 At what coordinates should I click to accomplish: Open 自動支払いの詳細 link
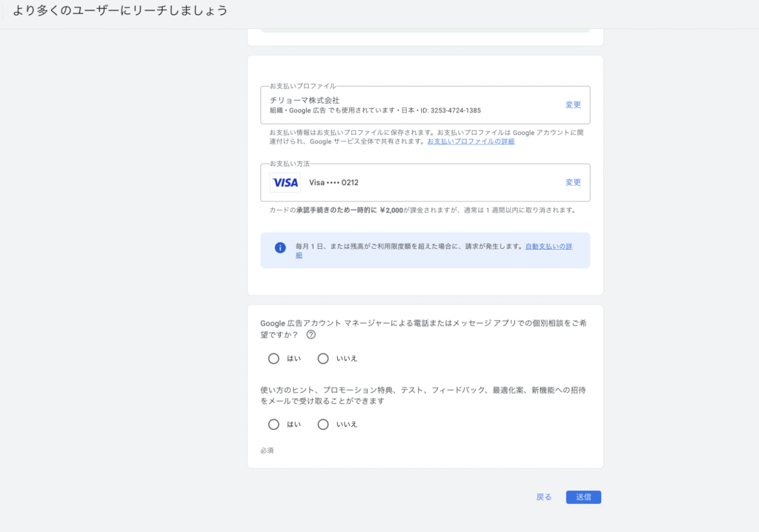548,246
